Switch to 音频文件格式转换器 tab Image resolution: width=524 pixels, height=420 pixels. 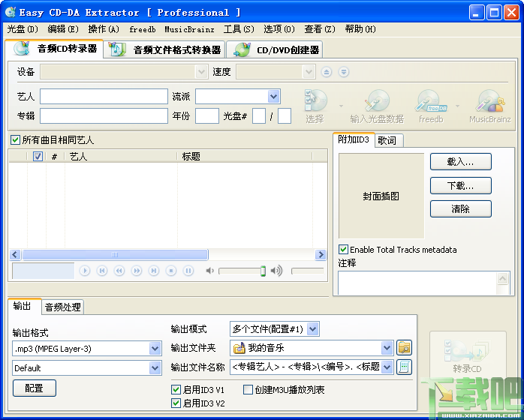[164, 49]
